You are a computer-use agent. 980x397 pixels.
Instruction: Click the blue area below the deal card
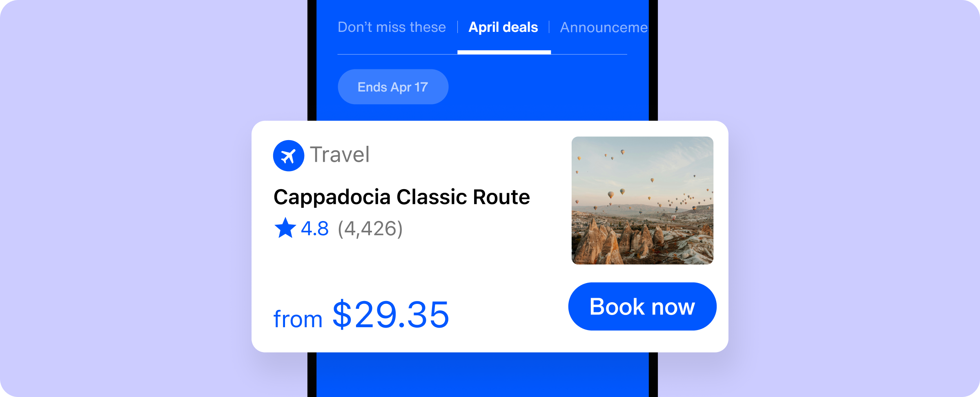[x=483, y=375]
